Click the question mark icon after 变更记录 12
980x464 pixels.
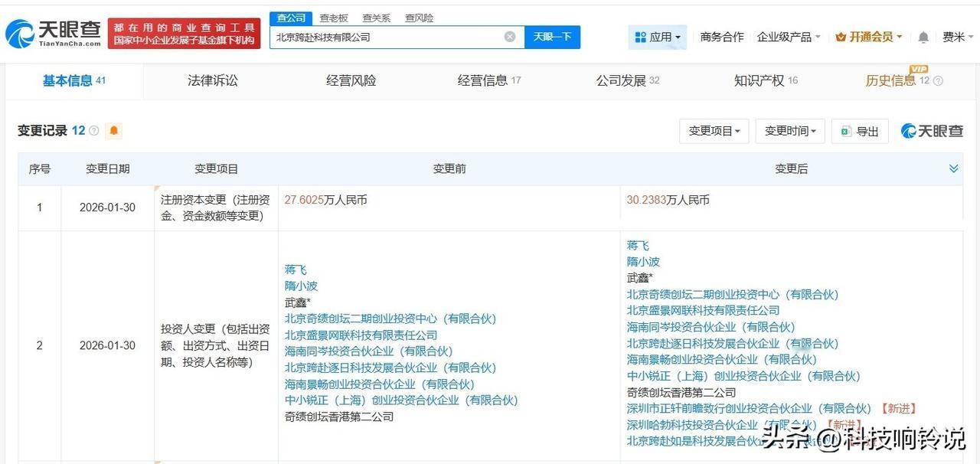tap(95, 130)
